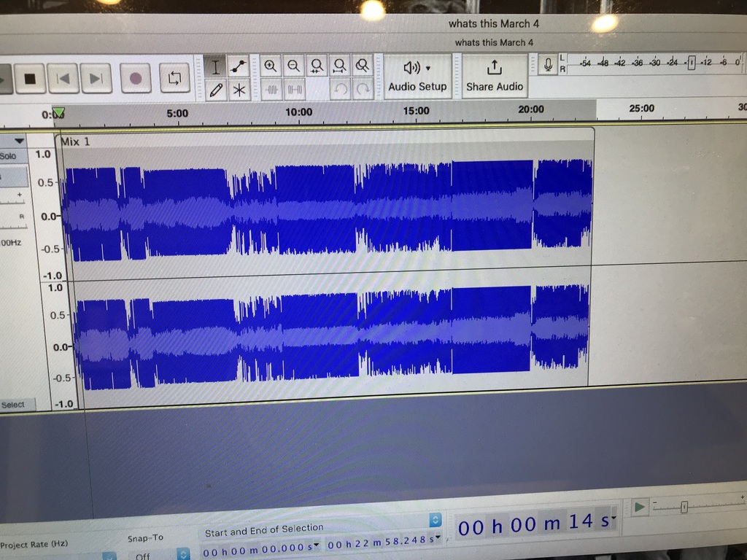Open the Snap-To Off dropdown
This screenshot has width=747, height=560.
click(x=184, y=555)
